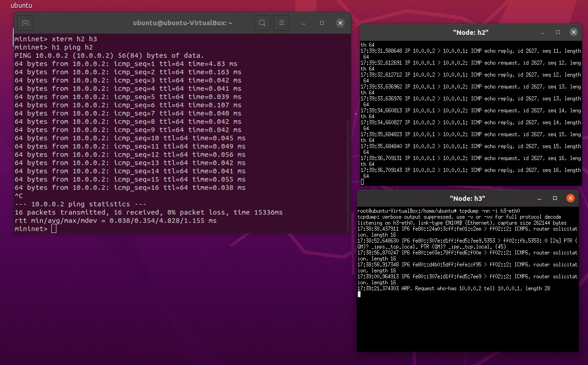Click the icmp_seq=12 line with time=0.056 ms
The width and height of the screenshot is (588, 365).
click(130, 155)
